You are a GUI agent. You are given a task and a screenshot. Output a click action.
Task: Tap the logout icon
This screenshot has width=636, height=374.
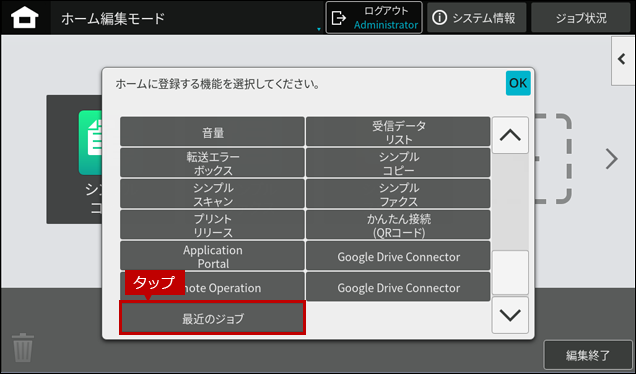coord(338,18)
